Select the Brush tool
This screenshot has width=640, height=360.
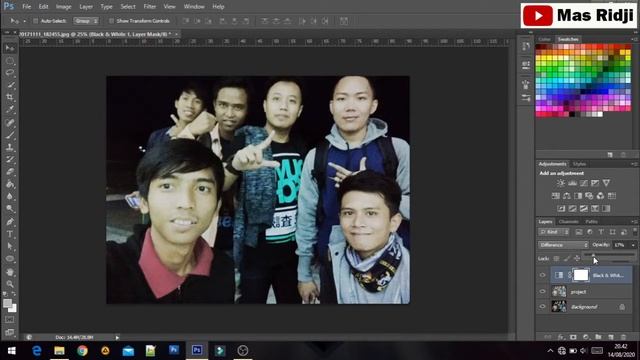point(10,135)
